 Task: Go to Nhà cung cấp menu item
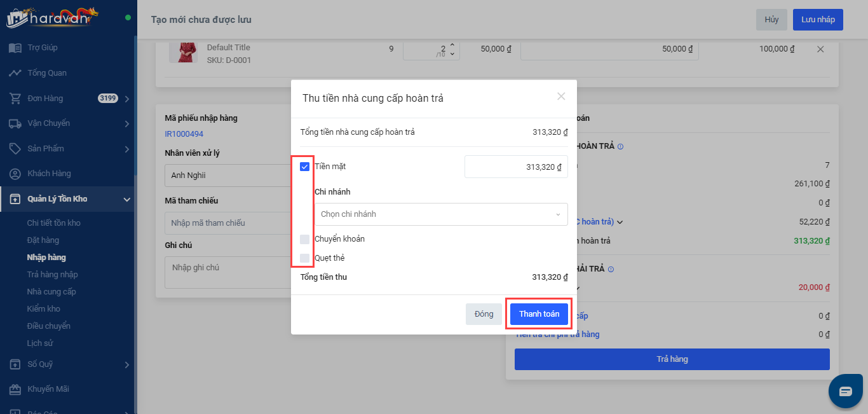coord(51,292)
